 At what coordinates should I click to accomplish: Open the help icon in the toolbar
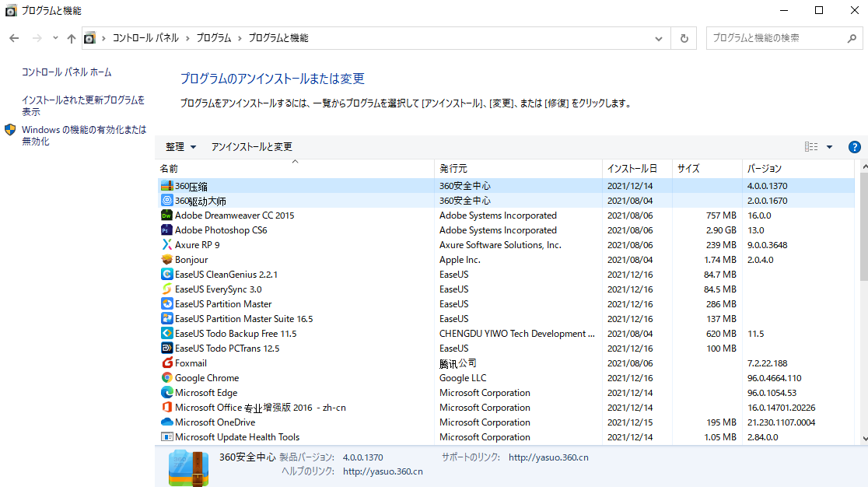[854, 146]
